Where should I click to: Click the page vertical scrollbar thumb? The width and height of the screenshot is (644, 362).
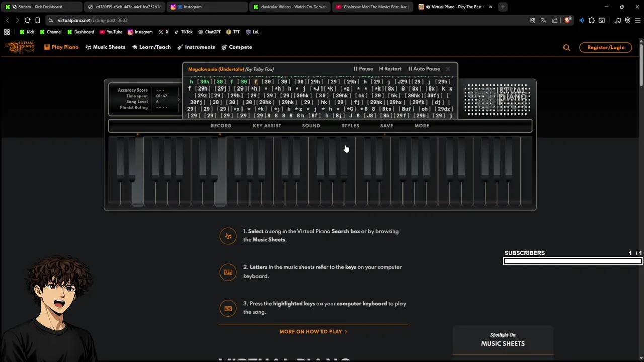point(641,65)
